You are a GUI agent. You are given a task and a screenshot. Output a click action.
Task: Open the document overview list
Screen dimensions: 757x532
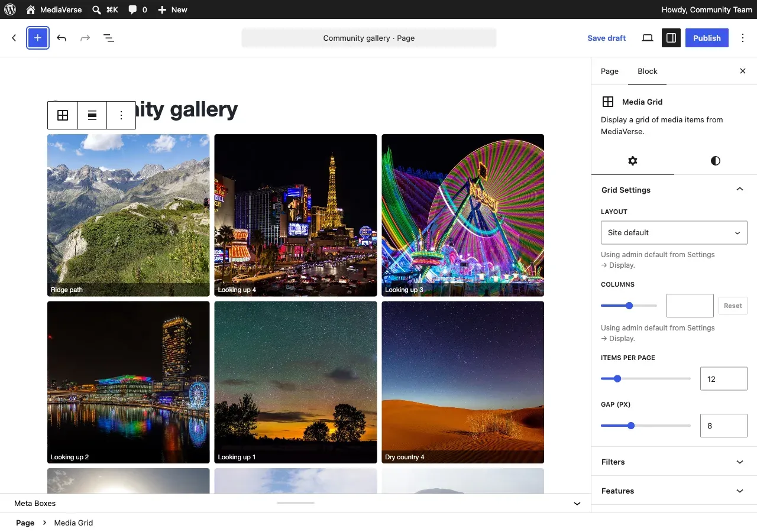109,38
